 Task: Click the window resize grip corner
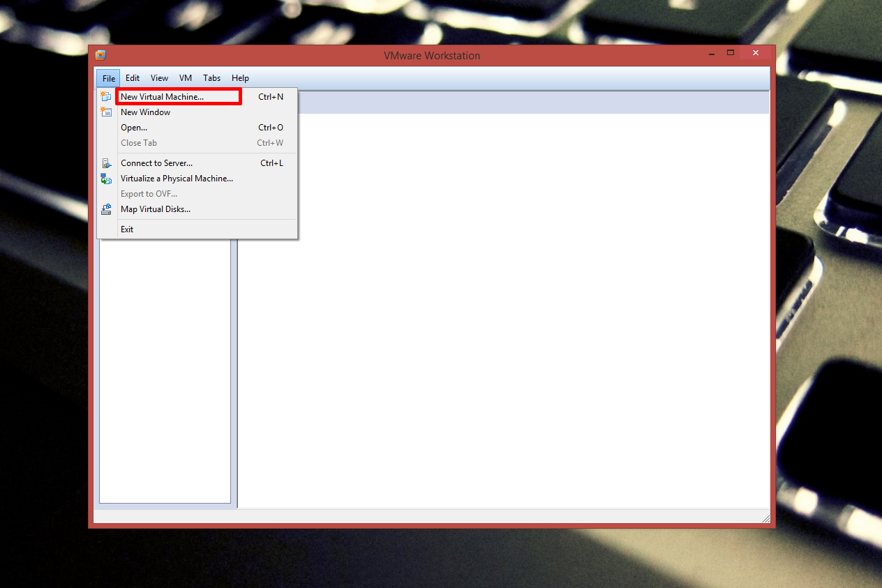(765, 518)
